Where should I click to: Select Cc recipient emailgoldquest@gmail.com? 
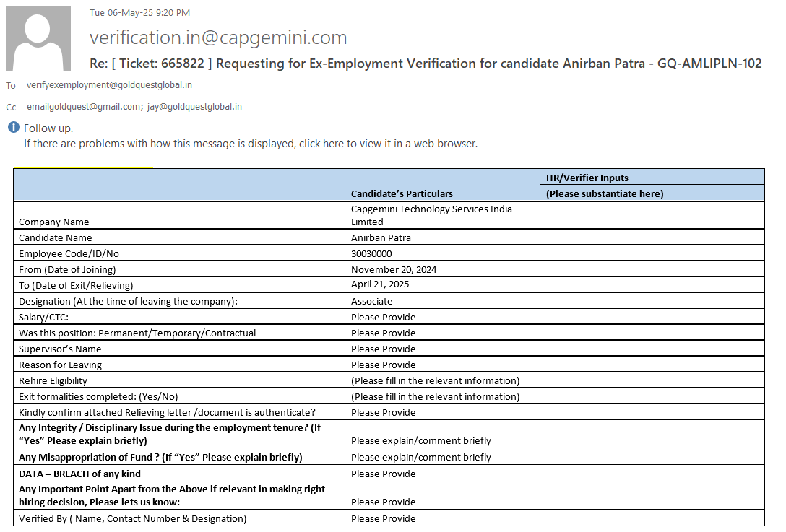pyautogui.click(x=84, y=107)
